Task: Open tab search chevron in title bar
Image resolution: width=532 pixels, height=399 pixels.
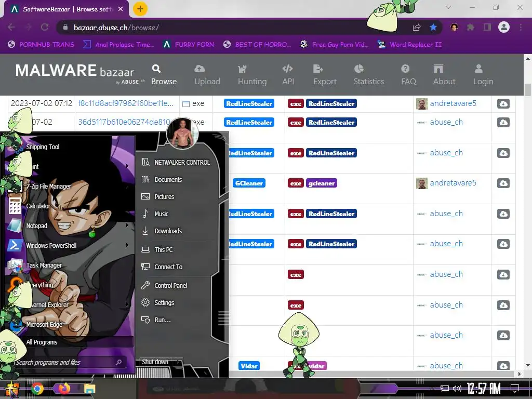Action: [448, 7]
